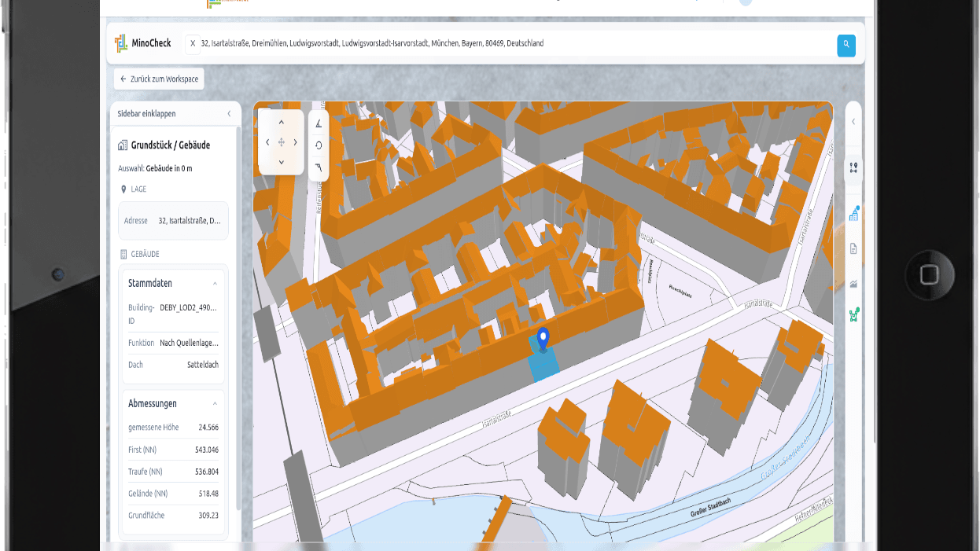980x551 pixels.
Task: Pan the map left with arrow
Action: [267, 142]
